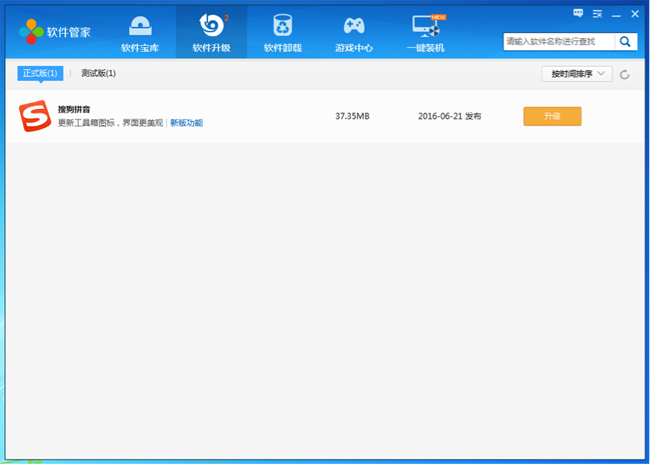Viewport: 650px width, 464px height.
Task: Switch to the 正式版(1) tab
Action: (41, 73)
